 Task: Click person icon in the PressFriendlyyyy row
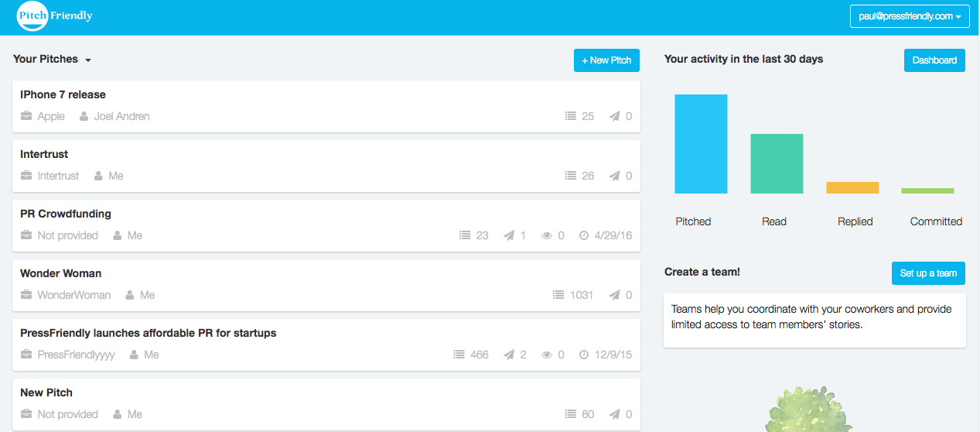[134, 355]
